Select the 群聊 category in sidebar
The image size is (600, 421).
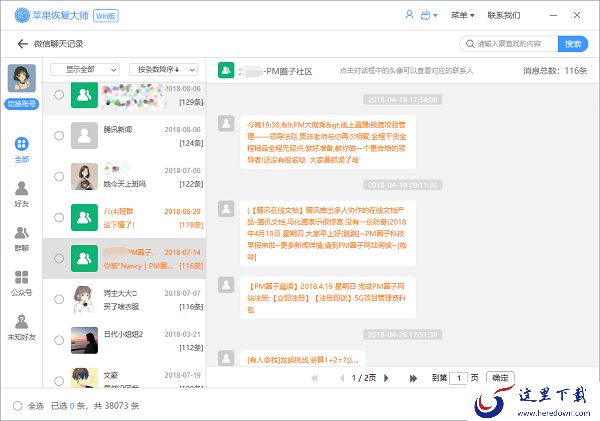(x=21, y=239)
